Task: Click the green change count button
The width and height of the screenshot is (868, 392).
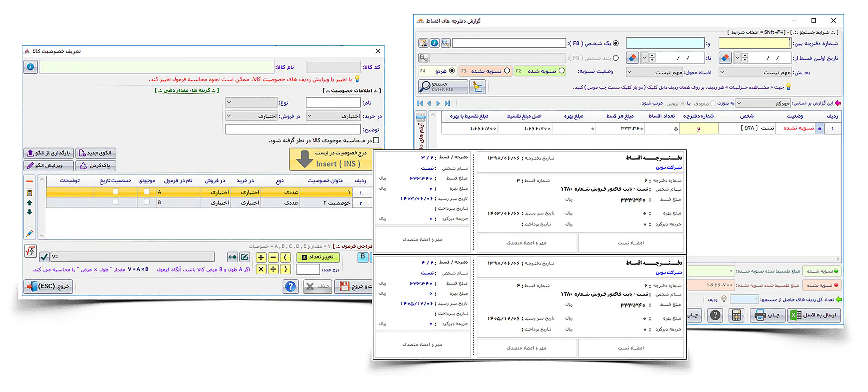Action: point(318,257)
